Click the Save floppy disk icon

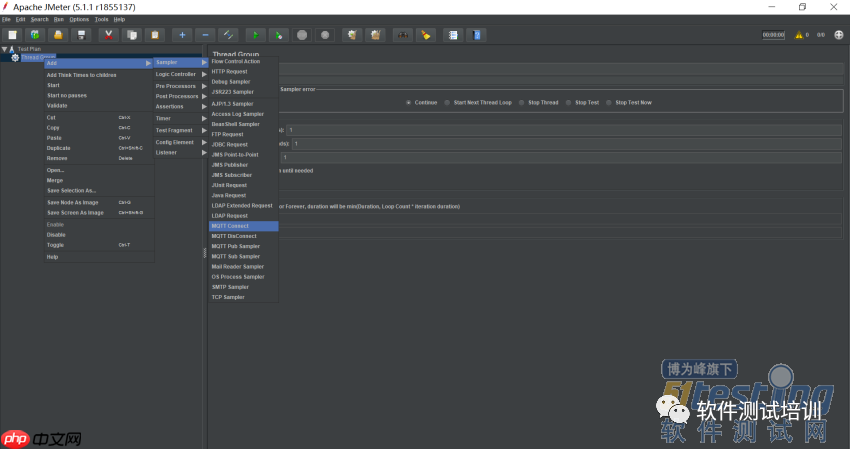(82, 35)
